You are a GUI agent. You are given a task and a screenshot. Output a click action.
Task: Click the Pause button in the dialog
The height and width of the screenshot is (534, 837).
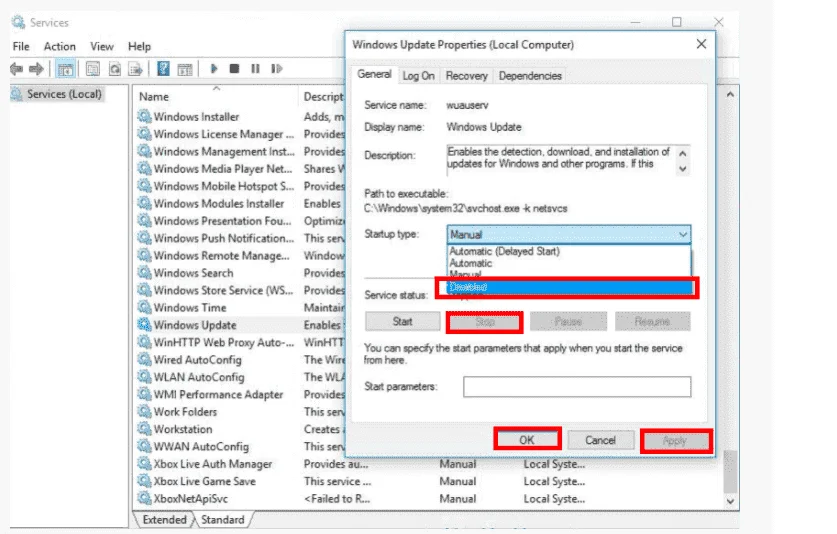tap(568, 321)
